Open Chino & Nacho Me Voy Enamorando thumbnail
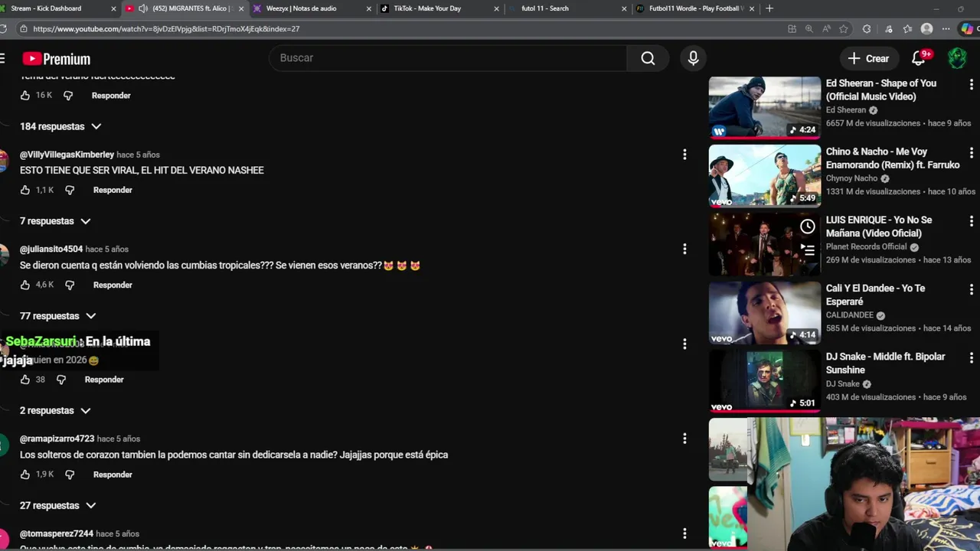980x551 pixels. tap(765, 176)
